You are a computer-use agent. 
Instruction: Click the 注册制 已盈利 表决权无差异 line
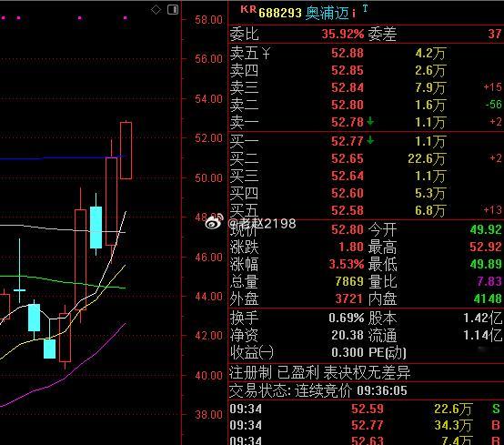click(320, 373)
